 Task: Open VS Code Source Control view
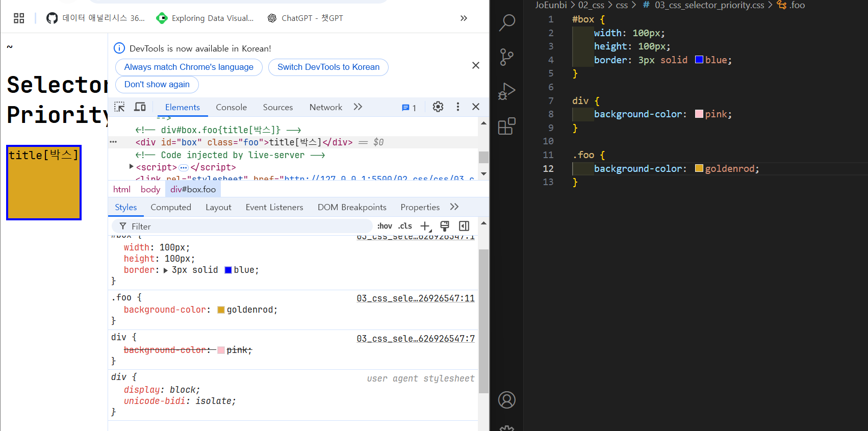pos(506,57)
